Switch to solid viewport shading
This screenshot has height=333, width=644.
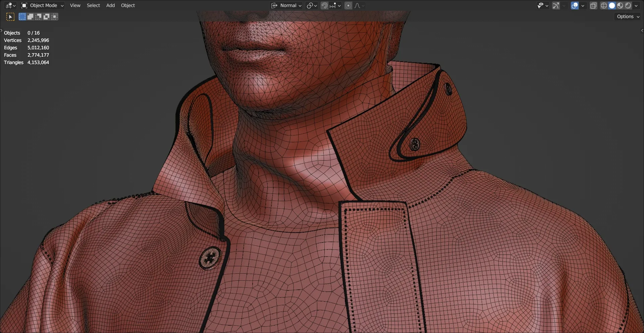click(x=612, y=5)
